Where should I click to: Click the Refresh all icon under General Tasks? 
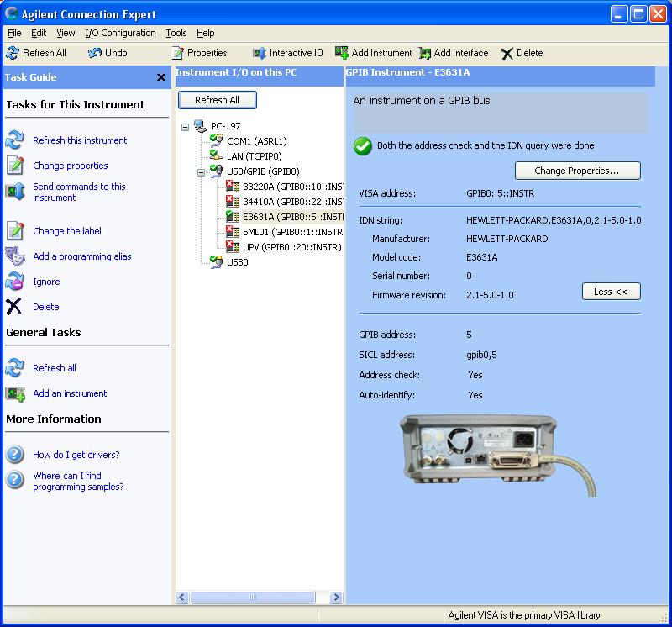(15, 368)
